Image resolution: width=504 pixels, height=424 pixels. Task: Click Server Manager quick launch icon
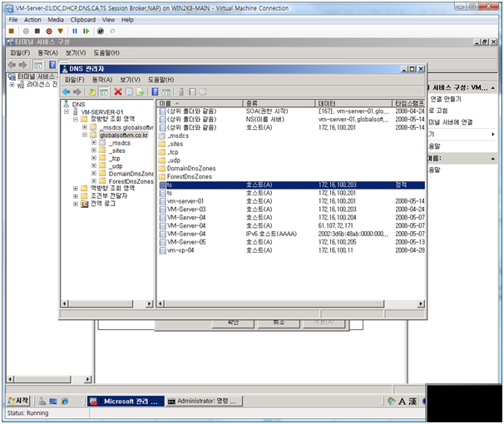click(x=42, y=402)
